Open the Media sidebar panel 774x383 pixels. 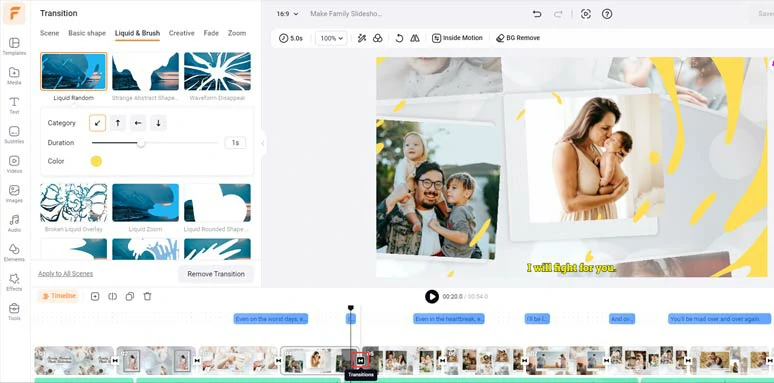14,76
